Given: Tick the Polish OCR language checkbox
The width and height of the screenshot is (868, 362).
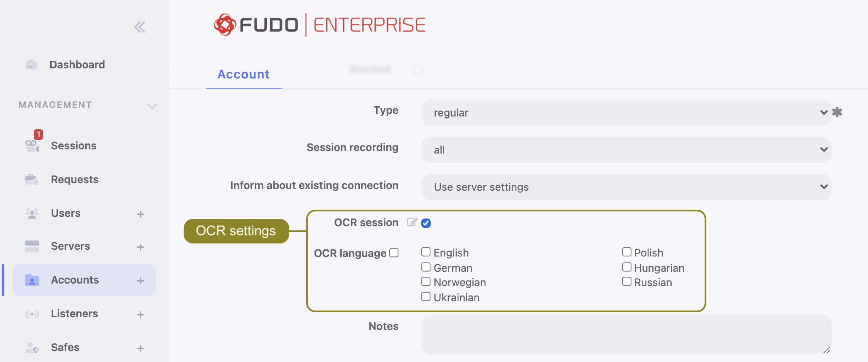Looking at the screenshot, I should [x=627, y=252].
